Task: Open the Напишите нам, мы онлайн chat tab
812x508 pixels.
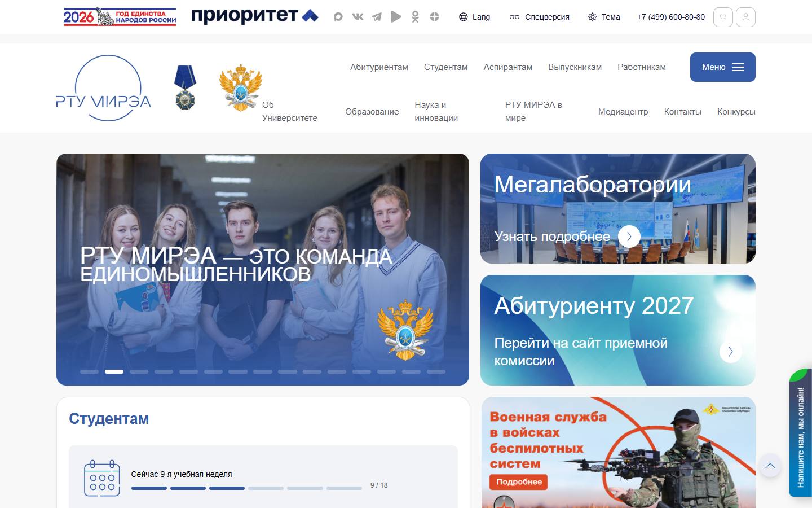Action: (801, 433)
